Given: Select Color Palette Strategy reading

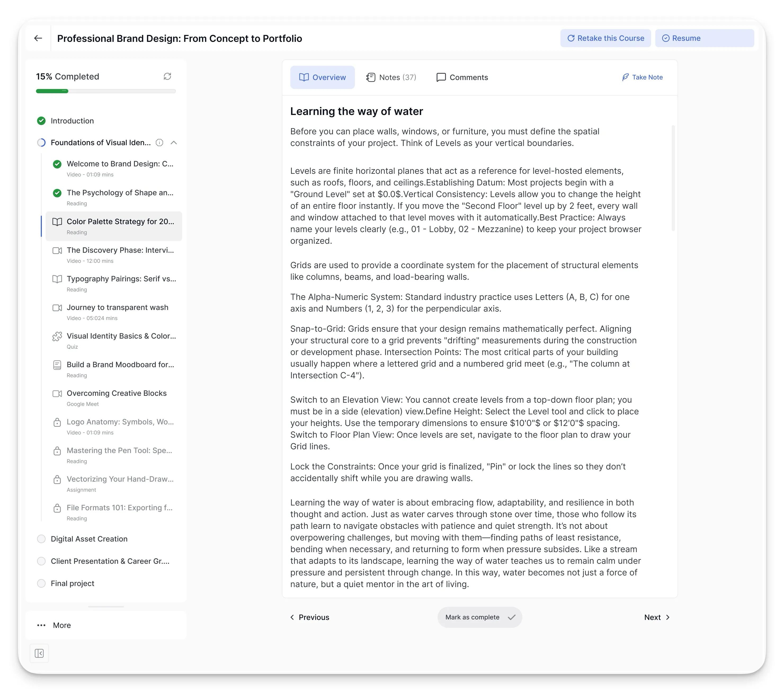Looking at the screenshot, I should 114,226.
